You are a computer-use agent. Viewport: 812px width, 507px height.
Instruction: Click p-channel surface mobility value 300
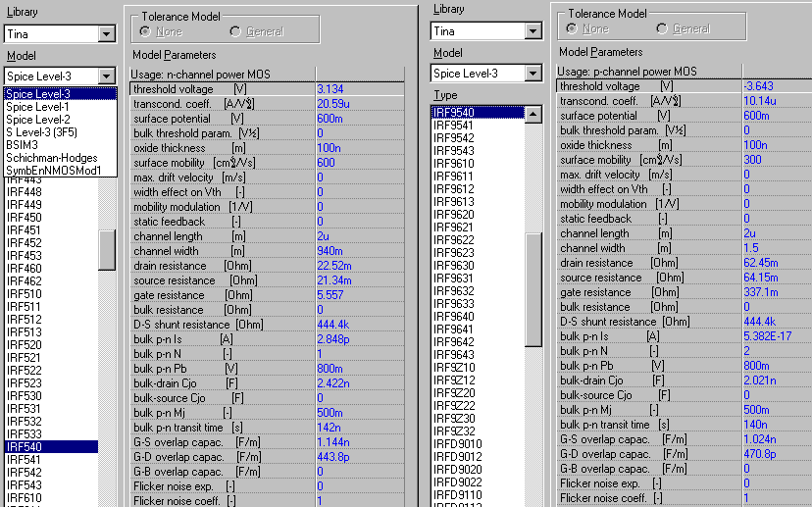[752, 160]
